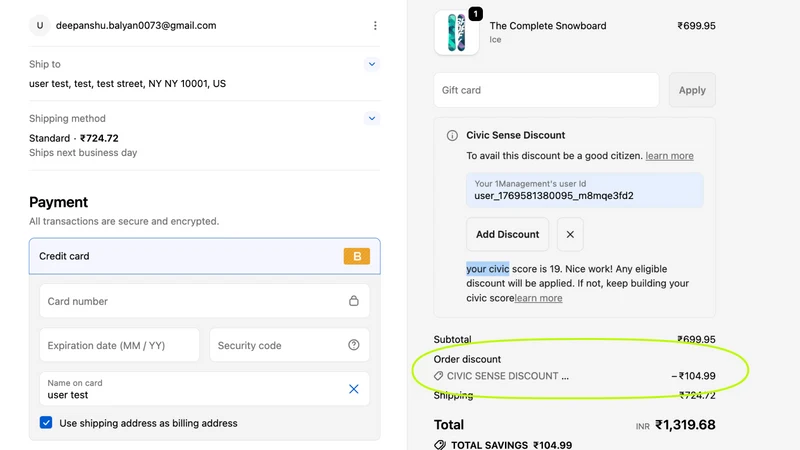Click the discount tag icon beside CIVIC SENSE DISCOUNT
Image resolution: width=800 pixels, height=450 pixels.
438,376
